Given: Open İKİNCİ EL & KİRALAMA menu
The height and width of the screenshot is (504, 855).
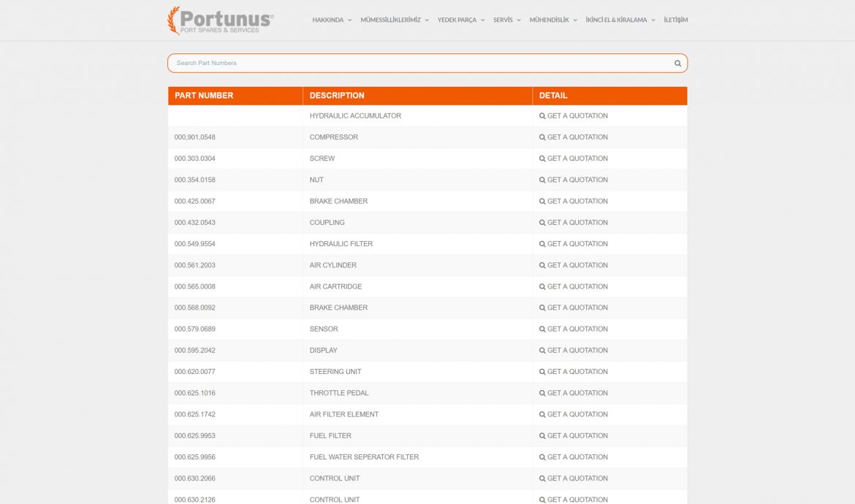Looking at the screenshot, I should click(x=620, y=20).
